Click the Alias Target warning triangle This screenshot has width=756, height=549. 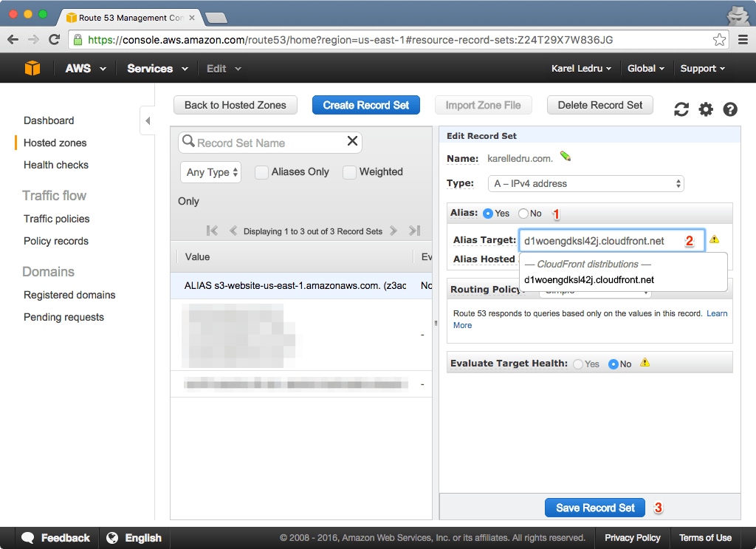click(x=713, y=239)
